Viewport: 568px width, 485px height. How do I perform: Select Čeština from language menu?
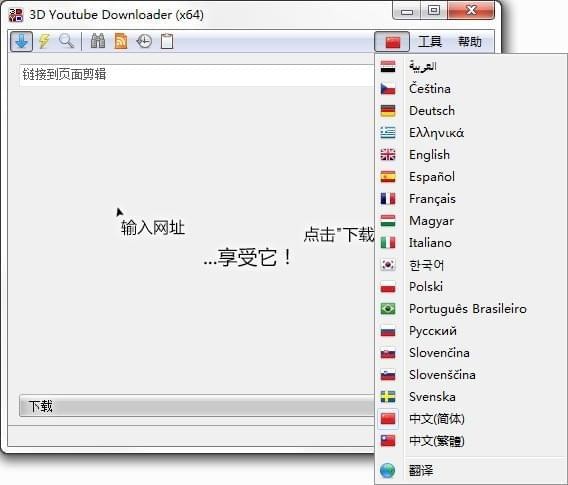(x=471, y=89)
